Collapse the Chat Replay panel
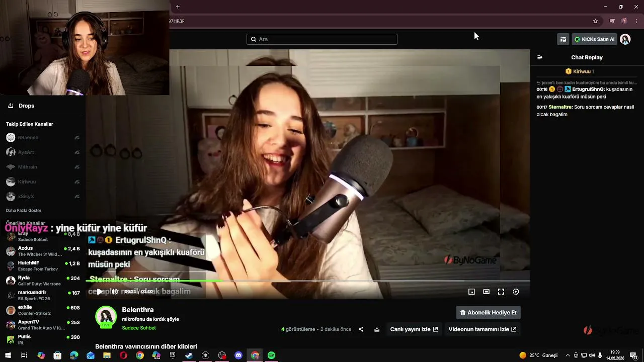 (540, 57)
